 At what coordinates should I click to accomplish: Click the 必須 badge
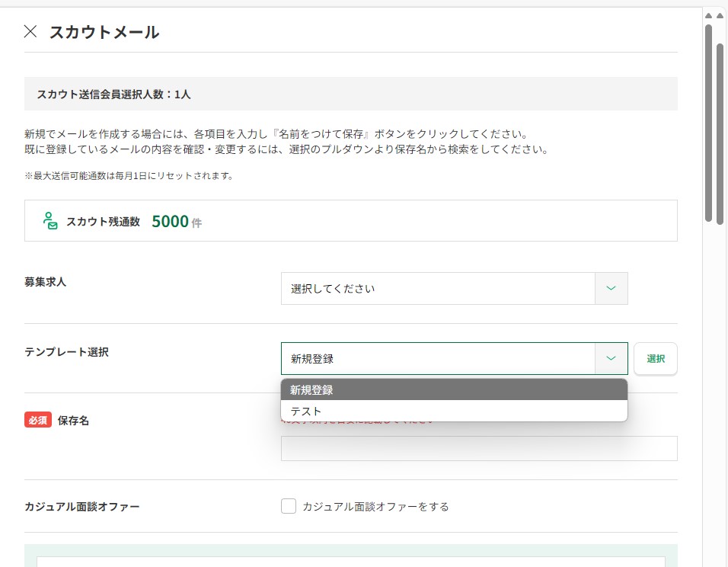(38, 420)
